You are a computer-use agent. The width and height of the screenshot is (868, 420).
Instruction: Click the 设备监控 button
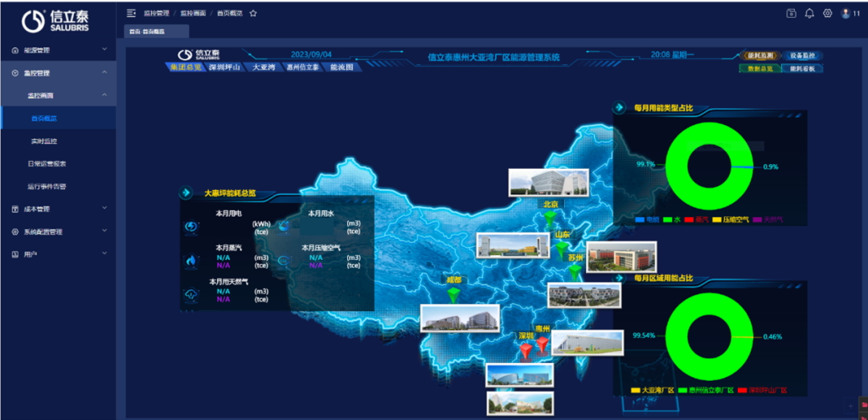coord(802,56)
